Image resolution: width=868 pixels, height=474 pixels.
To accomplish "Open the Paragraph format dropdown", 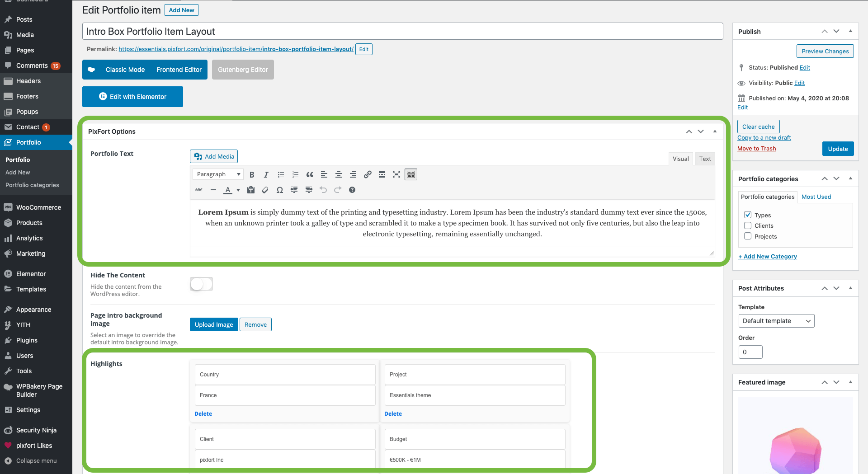I will [218, 174].
